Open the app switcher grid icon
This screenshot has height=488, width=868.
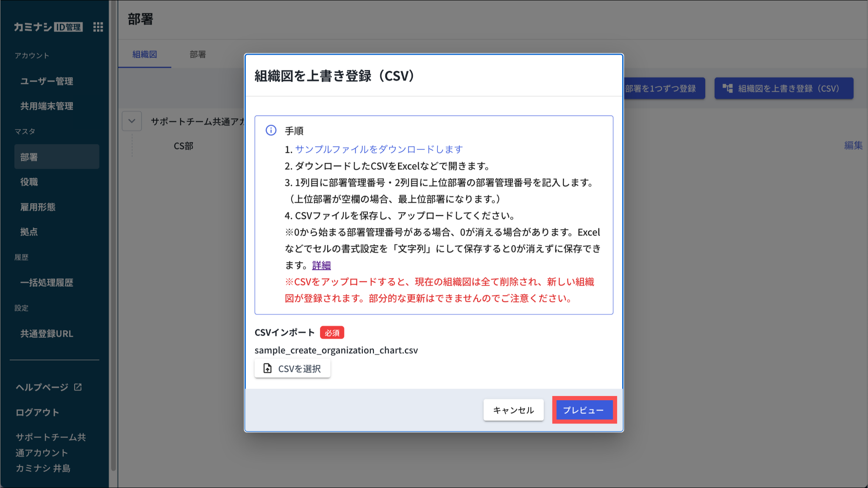click(98, 27)
